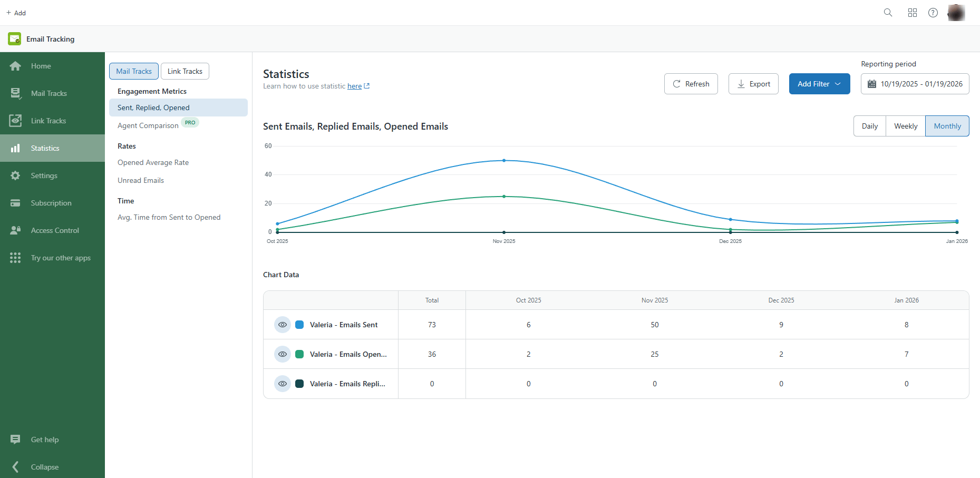Expand the Add Filter dropdown
980x478 pixels.
point(819,84)
